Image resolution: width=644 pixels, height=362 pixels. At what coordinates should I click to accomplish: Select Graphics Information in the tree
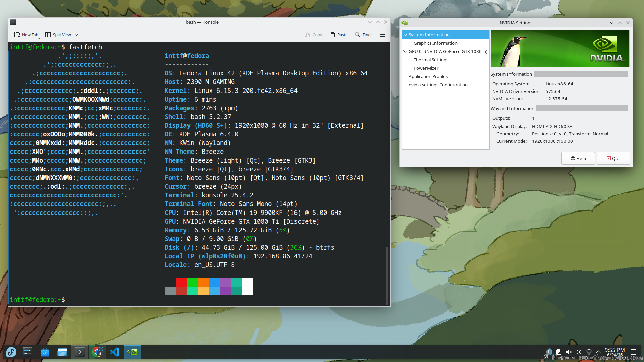tap(435, 43)
